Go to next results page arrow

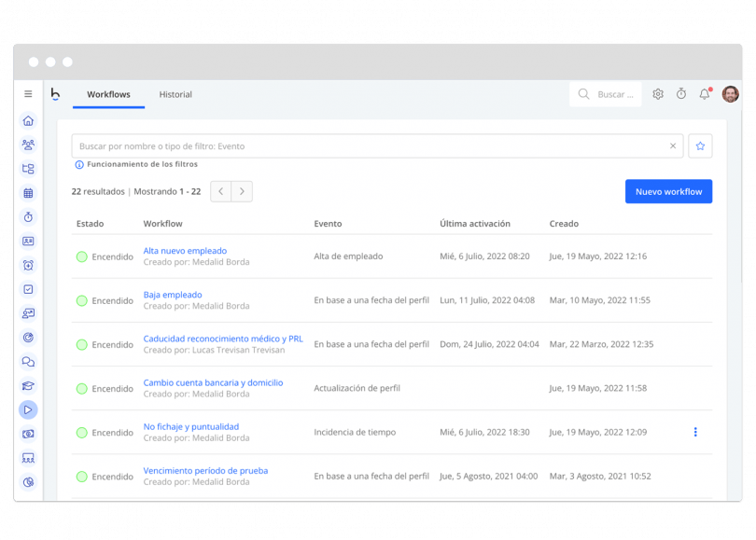click(242, 191)
